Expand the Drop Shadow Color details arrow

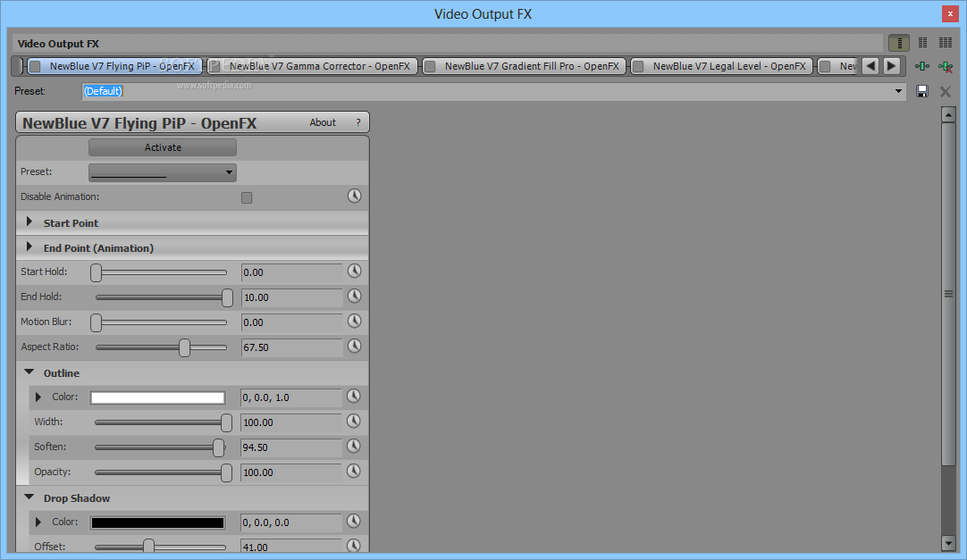pyautogui.click(x=38, y=522)
